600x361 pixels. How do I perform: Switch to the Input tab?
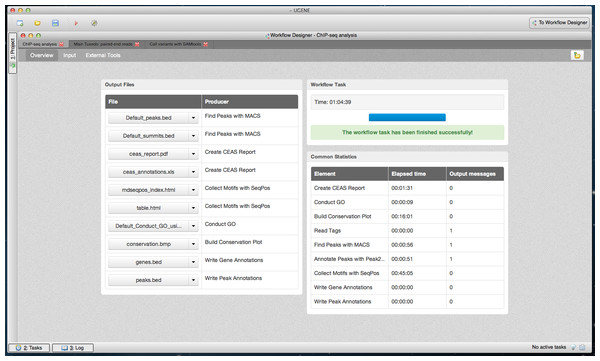(x=70, y=56)
